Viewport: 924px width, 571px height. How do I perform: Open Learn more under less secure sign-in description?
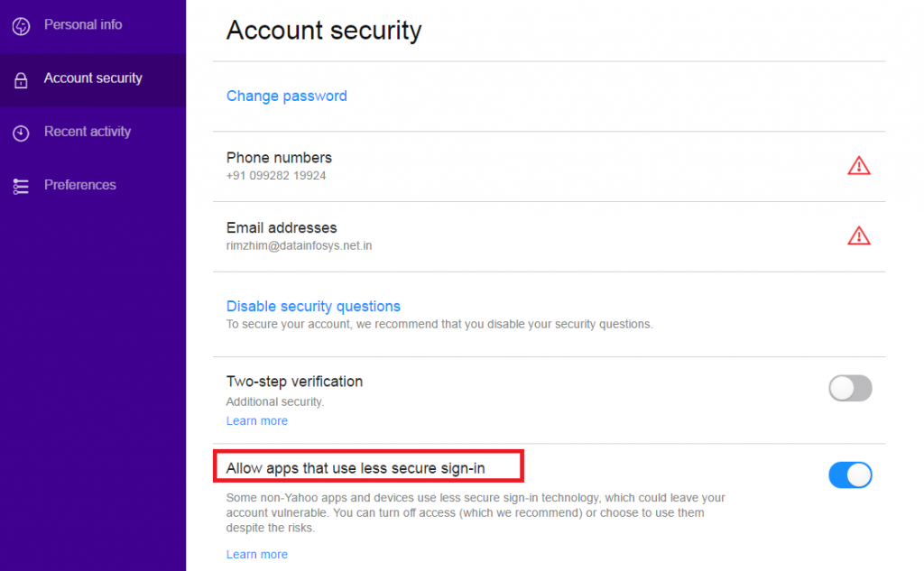[x=257, y=554]
